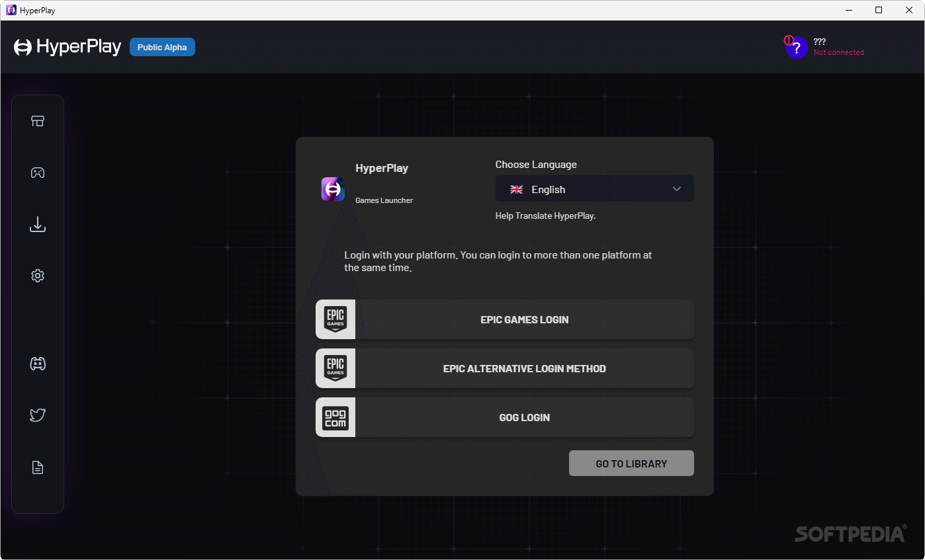Image resolution: width=925 pixels, height=560 pixels.
Task: Open the Discord icon in sidebar
Action: click(x=38, y=364)
